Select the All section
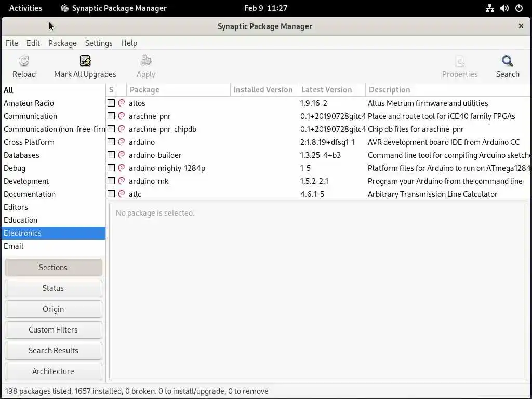532x399 pixels. [54, 90]
